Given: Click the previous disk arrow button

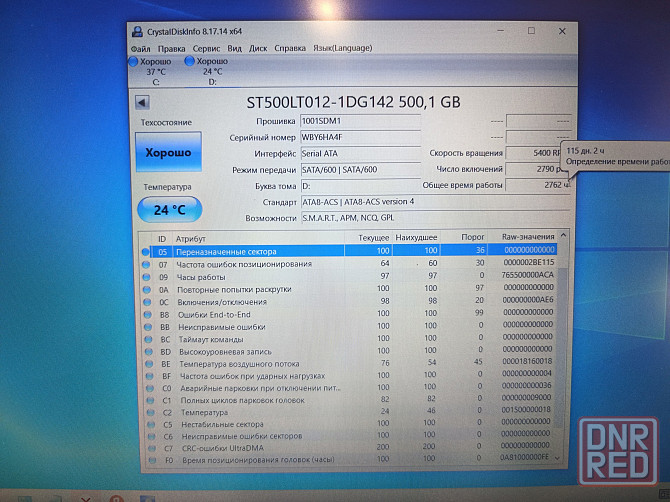Looking at the screenshot, I should pos(142,103).
